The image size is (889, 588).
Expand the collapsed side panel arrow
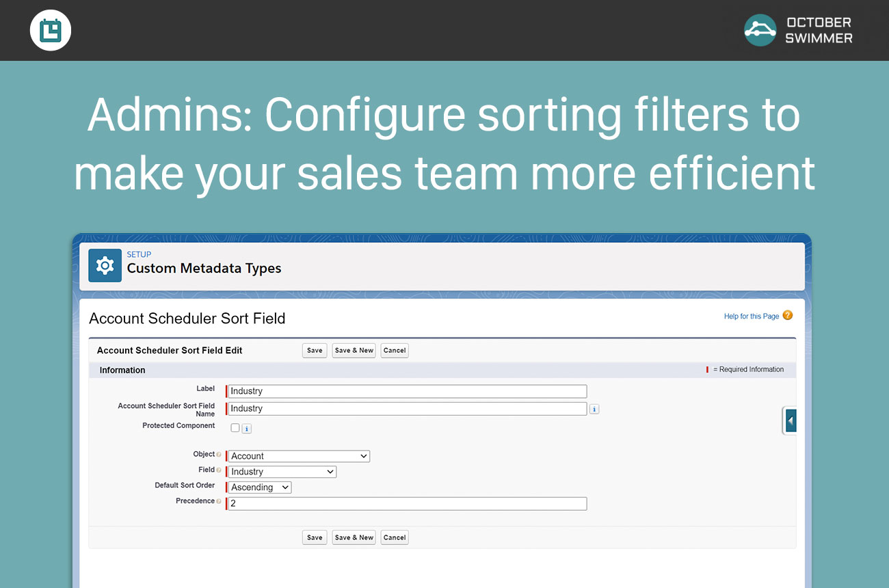coord(791,420)
